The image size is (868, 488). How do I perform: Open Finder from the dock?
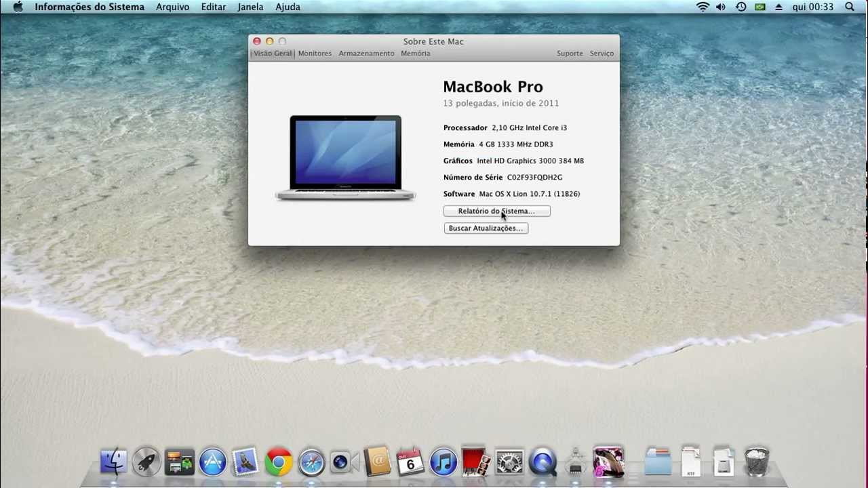tap(113, 462)
